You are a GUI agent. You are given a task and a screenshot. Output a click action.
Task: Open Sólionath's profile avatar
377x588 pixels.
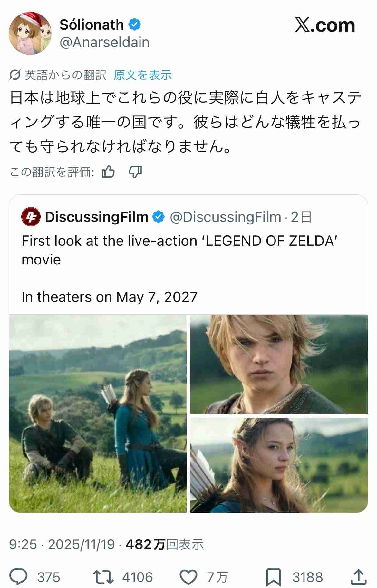[30, 34]
